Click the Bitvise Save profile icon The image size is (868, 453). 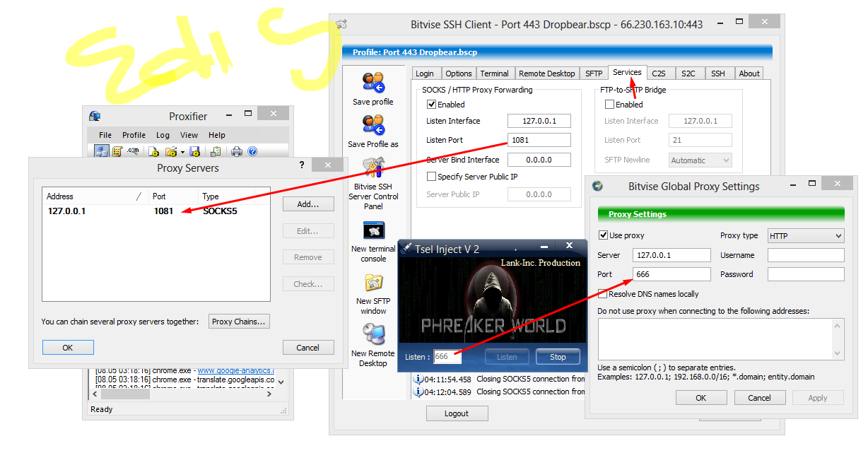373,82
